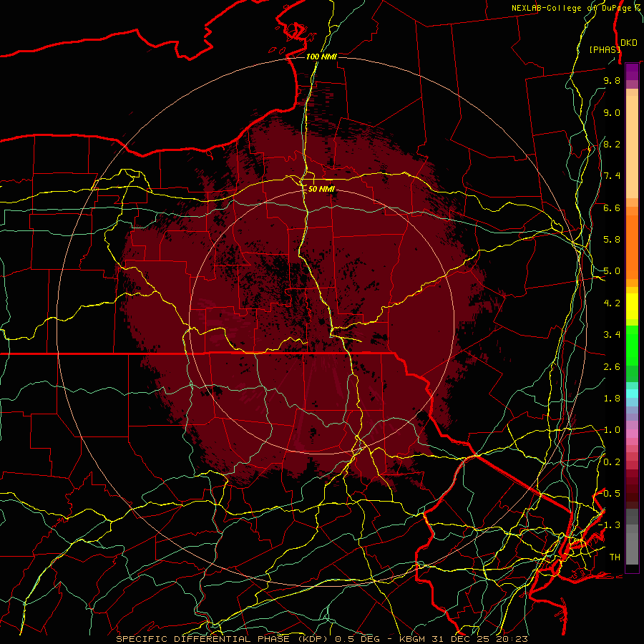This screenshot has height=644, width=644.
Task: Click the 100 NMI range ring label
Action: [x=321, y=57]
